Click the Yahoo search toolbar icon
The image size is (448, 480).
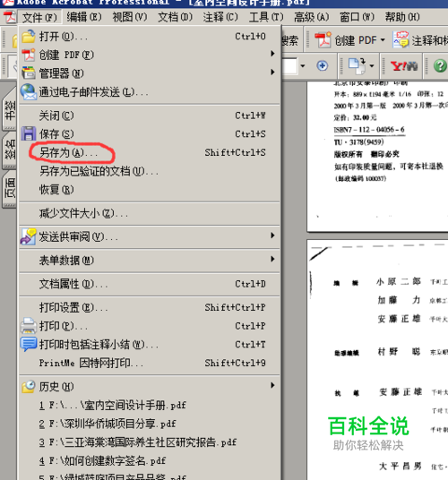click(x=404, y=65)
